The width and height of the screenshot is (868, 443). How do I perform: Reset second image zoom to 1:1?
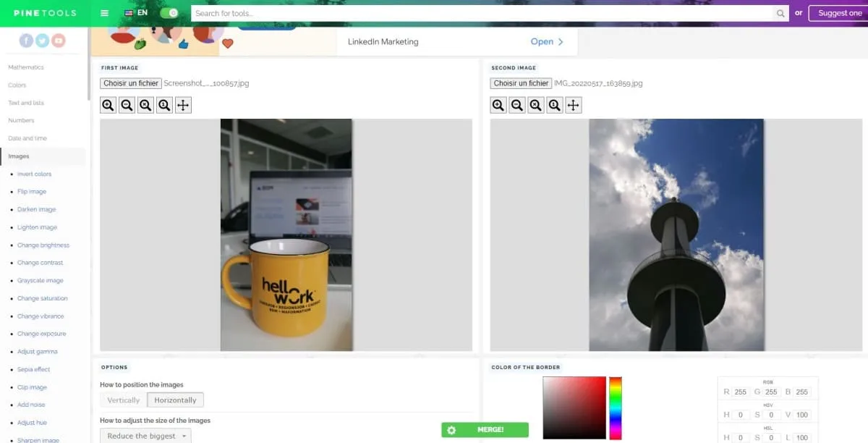(x=555, y=105)
